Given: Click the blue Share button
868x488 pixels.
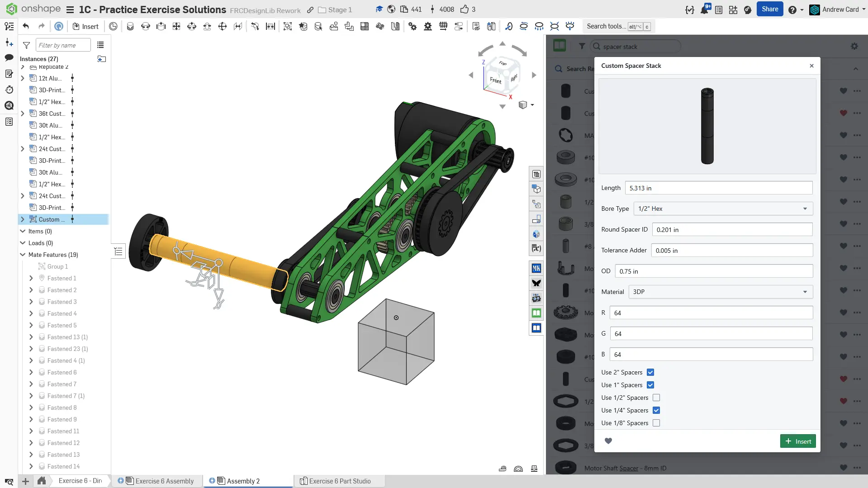Looking at the screenshot, I should coord(770,9).
